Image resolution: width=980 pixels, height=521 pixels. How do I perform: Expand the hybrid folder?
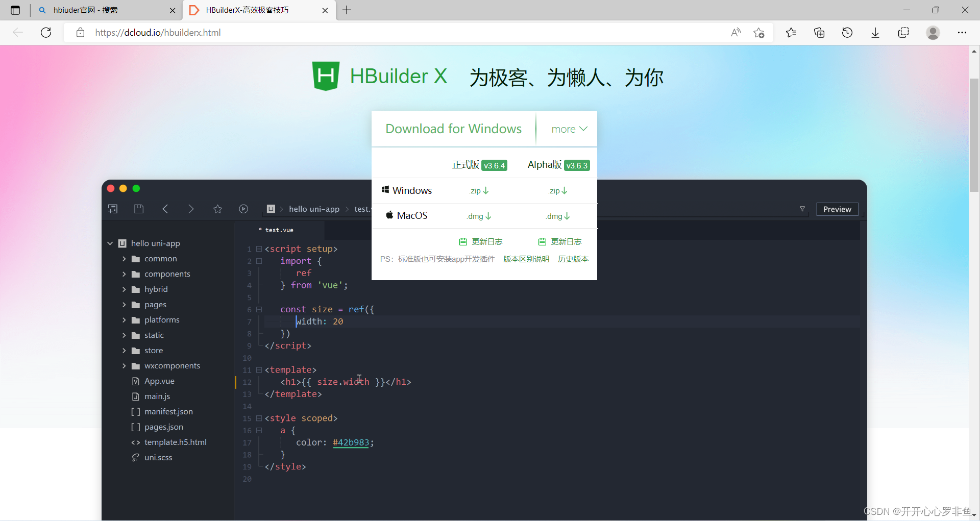[124, 289]
